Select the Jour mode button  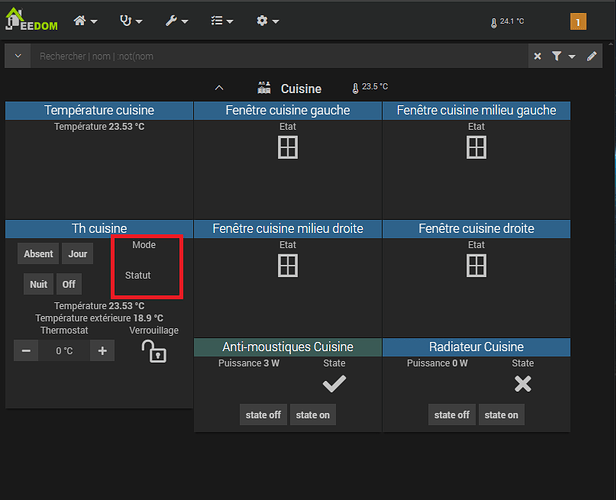click(78, 254)
